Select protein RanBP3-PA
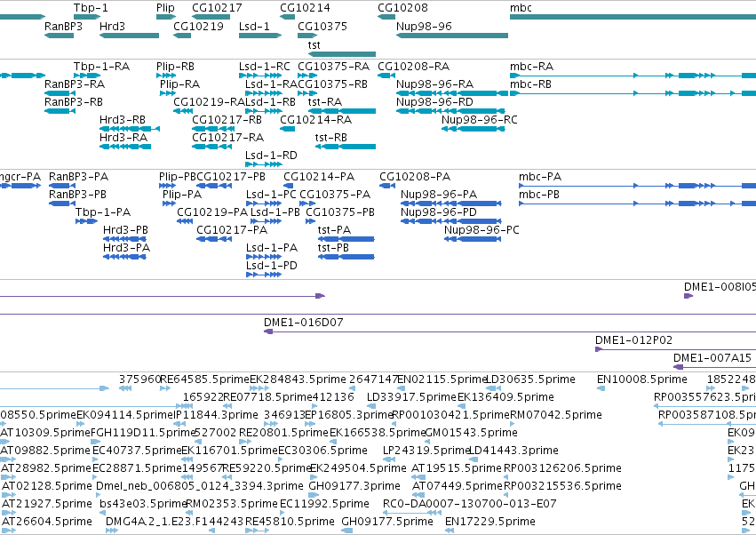Viewport: 756px width, 535px height. pos(78,177)
